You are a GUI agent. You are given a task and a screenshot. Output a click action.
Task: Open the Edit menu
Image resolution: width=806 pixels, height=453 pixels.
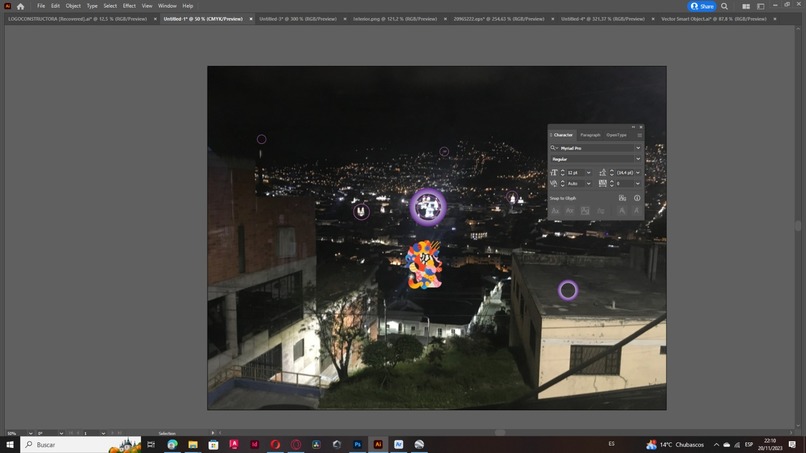click(x=55, y=6)
